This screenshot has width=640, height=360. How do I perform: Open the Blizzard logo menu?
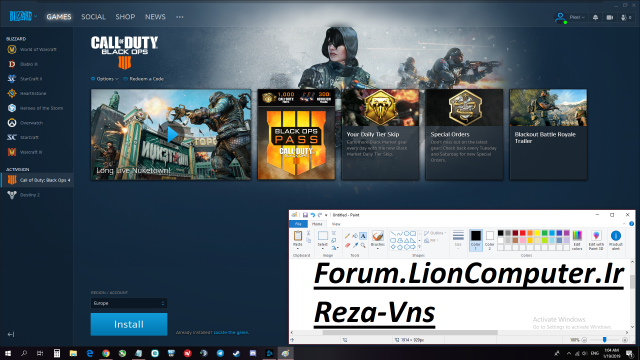(x=23, y=16)
